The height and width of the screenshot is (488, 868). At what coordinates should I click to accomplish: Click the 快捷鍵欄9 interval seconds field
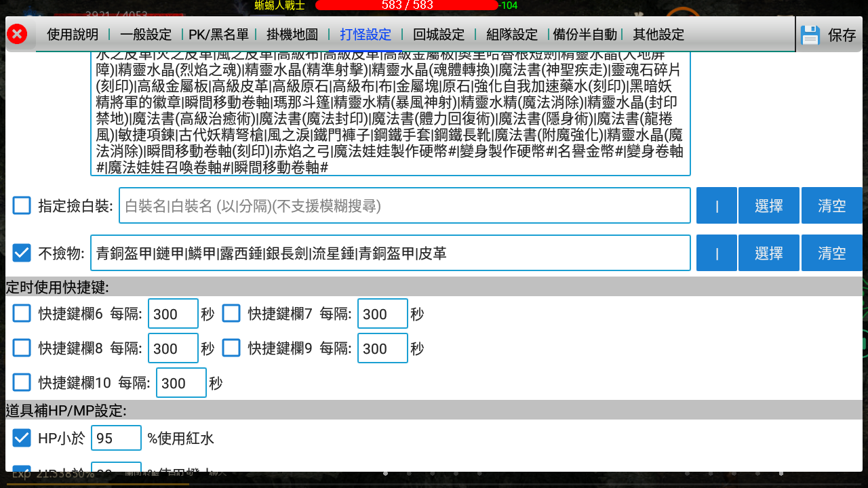[382, 348]
